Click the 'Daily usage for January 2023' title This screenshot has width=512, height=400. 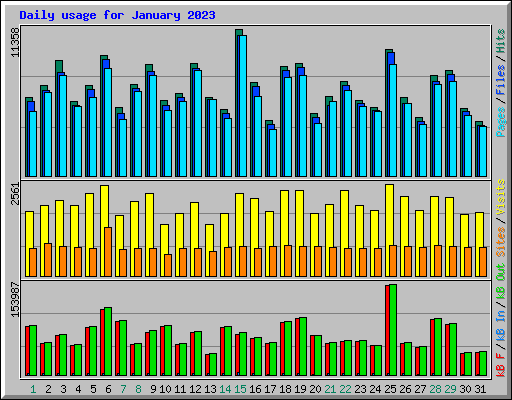117,15
